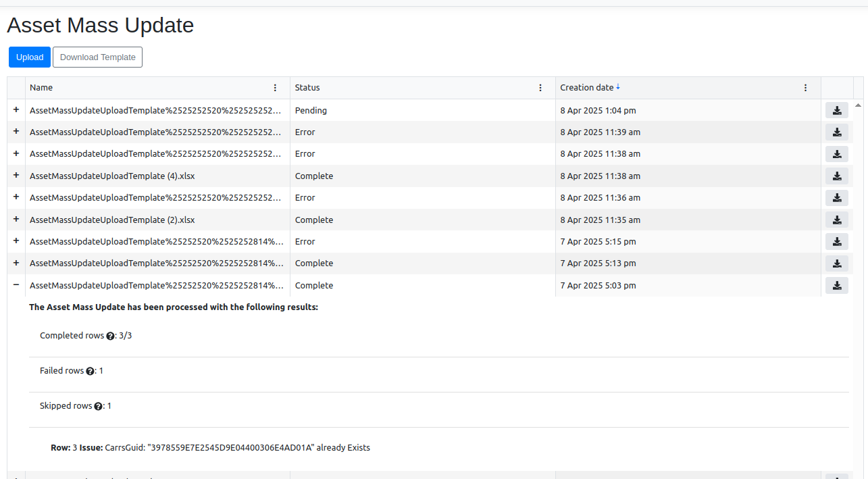Expand the Pending row details
The image size is (868, 479).
pyautogui.click(x=16, y=109)
